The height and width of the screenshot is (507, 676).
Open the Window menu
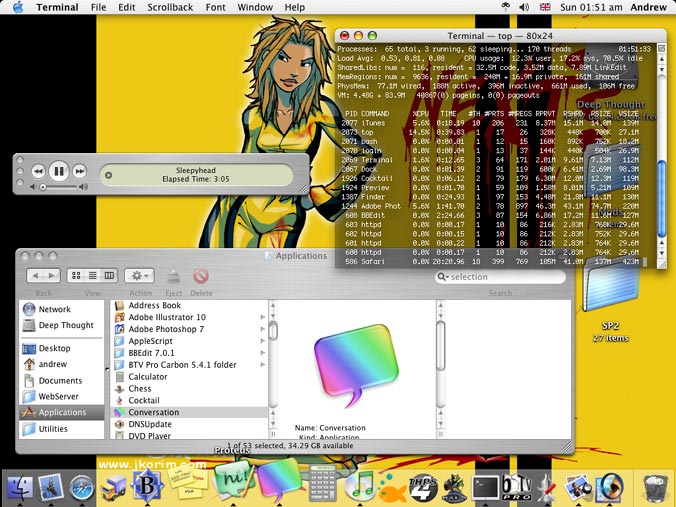point(255,7)
